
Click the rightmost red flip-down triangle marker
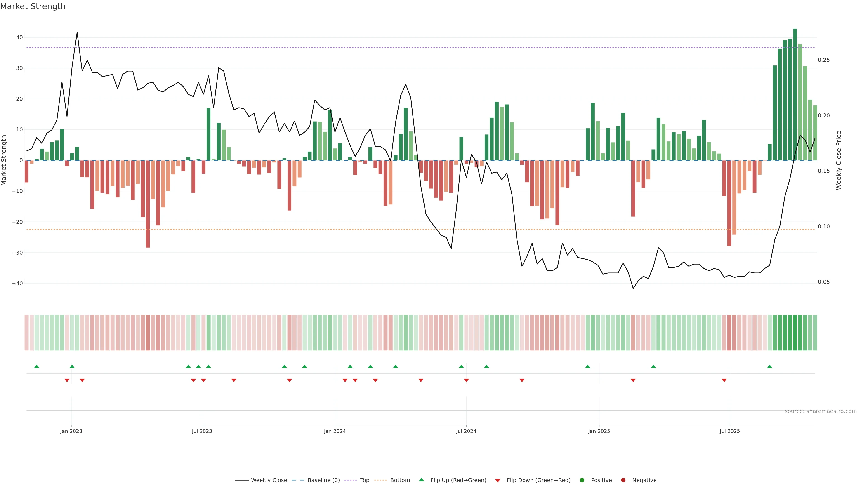click(724, 380)
